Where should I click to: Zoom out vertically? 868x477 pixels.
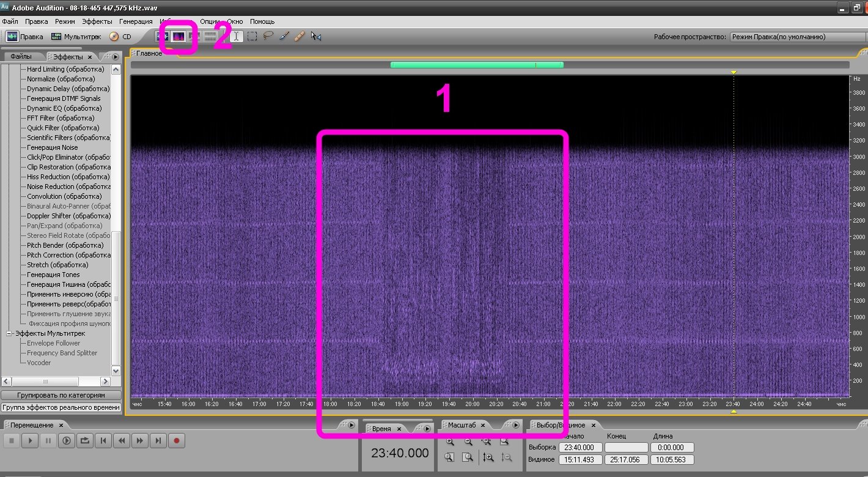click(x=506, y=457)
